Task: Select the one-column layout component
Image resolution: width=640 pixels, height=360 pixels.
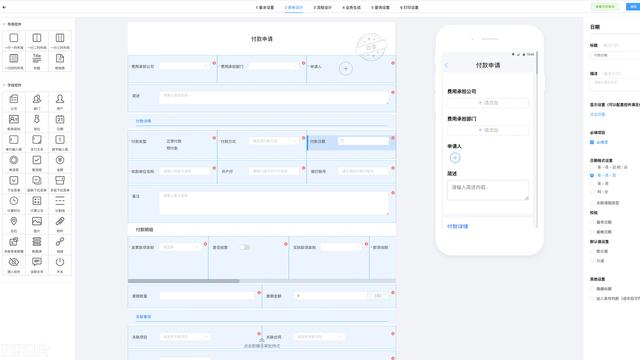Action: click(x=14, y=41)
